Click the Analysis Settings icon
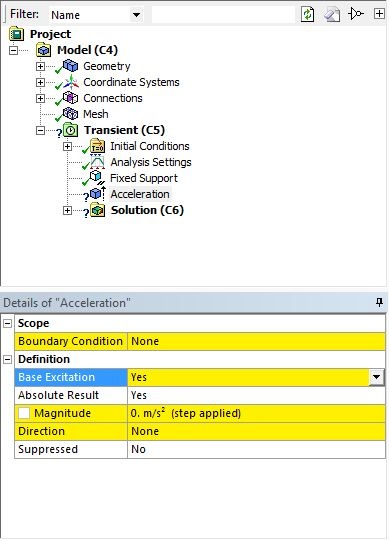Screen dimensions: 389x541 [97, 162]
